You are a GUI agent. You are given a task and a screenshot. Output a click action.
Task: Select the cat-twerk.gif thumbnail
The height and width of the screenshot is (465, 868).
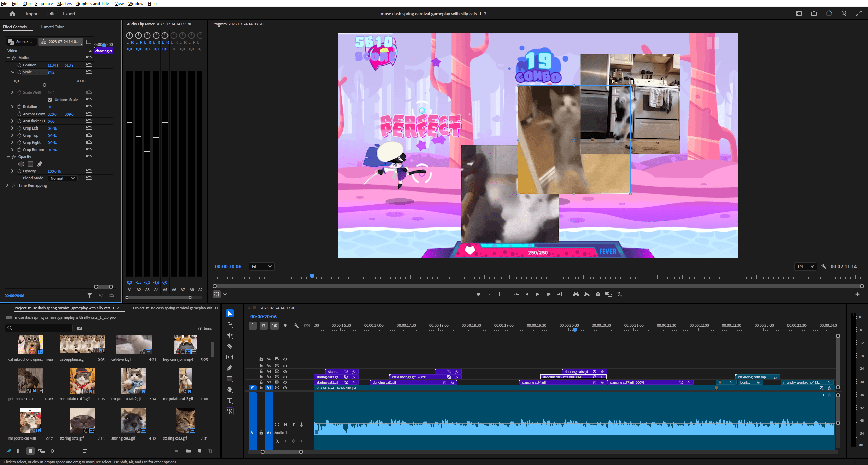(x=134, y=345)
